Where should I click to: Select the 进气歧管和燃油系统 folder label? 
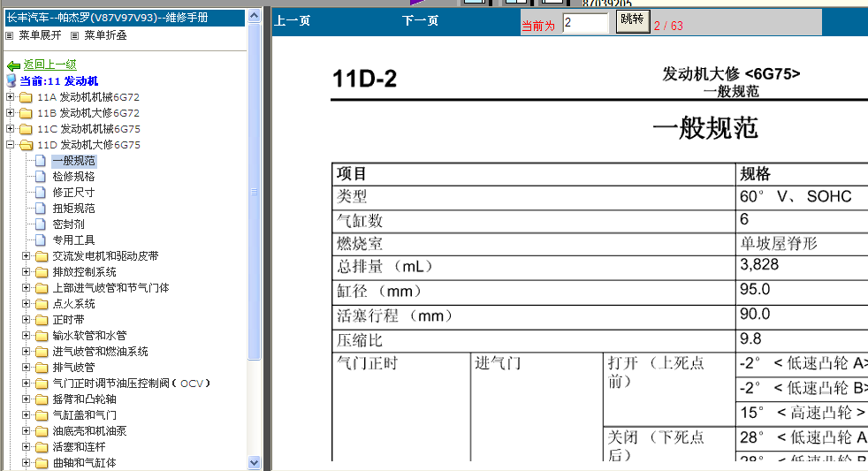click(x=100, y=352)
